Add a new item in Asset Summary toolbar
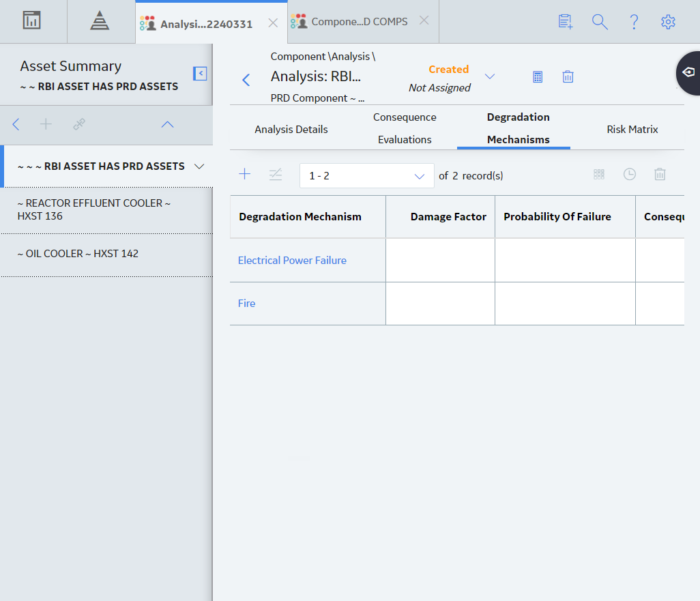The width and height of the screenshot is (700, 601). 46,124
